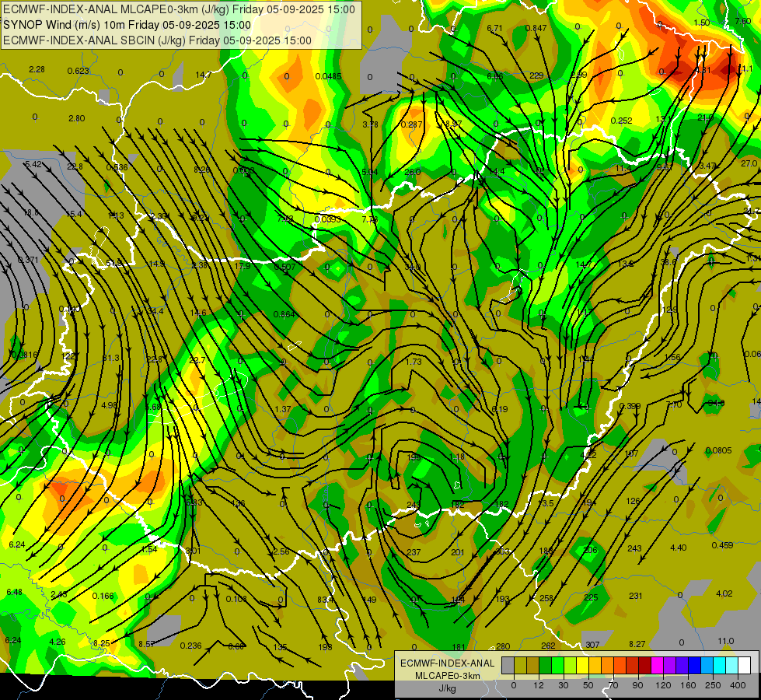Click the map value 6.48
The height and width of the screenshot is (700, 761).
pyautogui.click(x=14, y=592)
